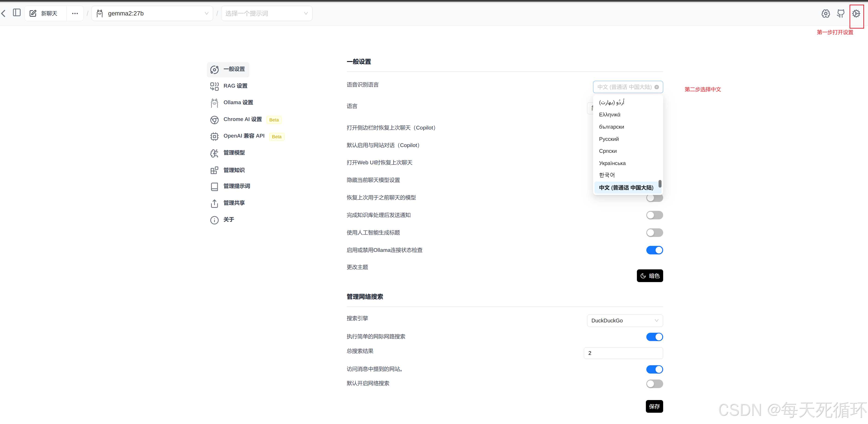Open settings via the top-right gear icon
The image size is (868, 424).
[x=856, y=14]
